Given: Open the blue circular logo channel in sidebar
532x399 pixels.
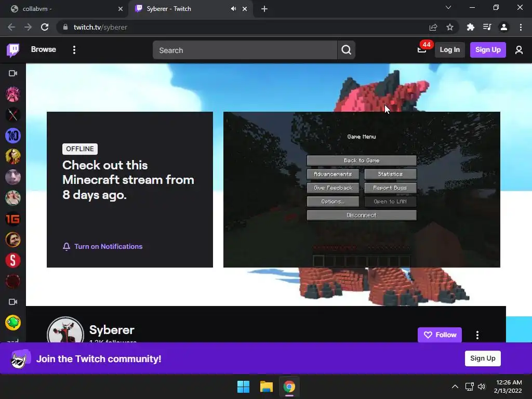Looking at the screenshot, I should tap(13, 136).
